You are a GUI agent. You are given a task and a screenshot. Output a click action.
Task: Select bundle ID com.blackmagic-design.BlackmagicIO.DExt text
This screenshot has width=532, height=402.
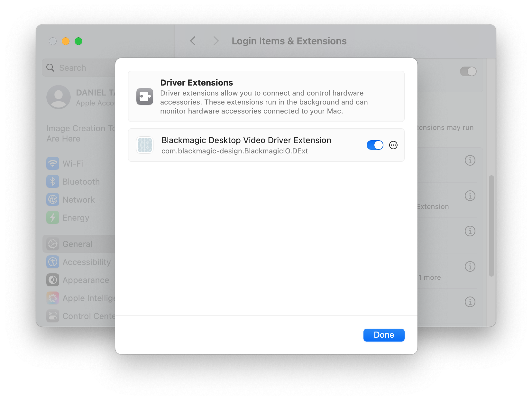234,151
